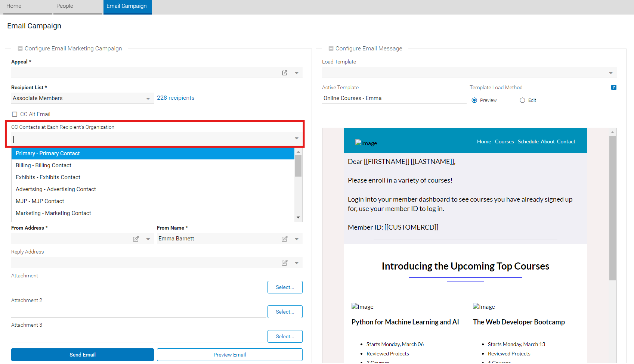This screenshot has width=634, height=364.
Task: Open the Recipient List dropdown
Action: [148, 99]
